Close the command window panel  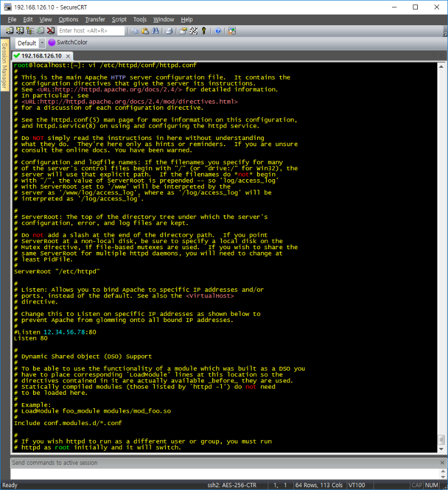click(x=441, y=463)
